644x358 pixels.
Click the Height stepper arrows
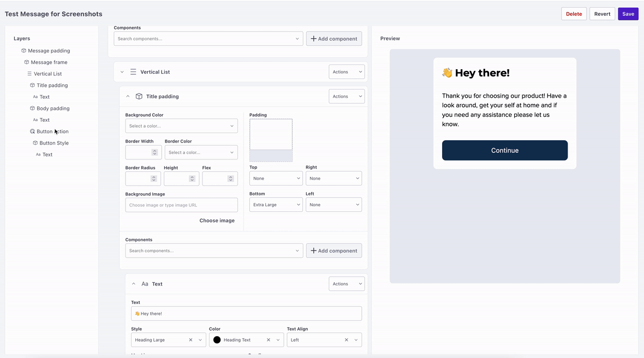pos(192,178)
